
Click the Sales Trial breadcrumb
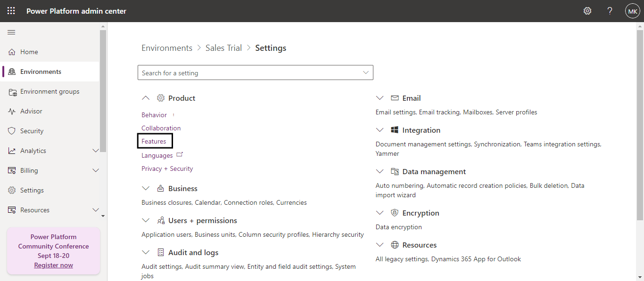pyautogui.click(x=223, y=48)
